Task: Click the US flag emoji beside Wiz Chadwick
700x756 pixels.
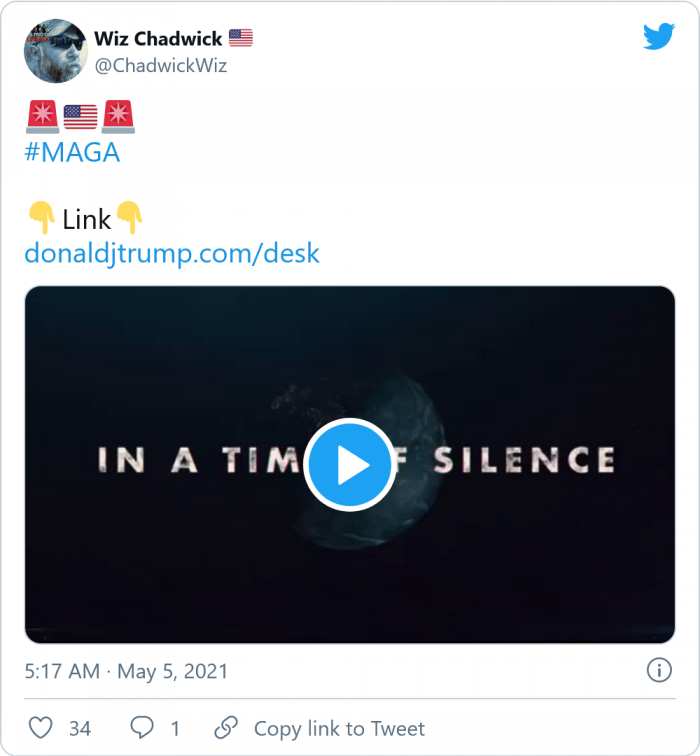Action: click(x=241, y=38)
